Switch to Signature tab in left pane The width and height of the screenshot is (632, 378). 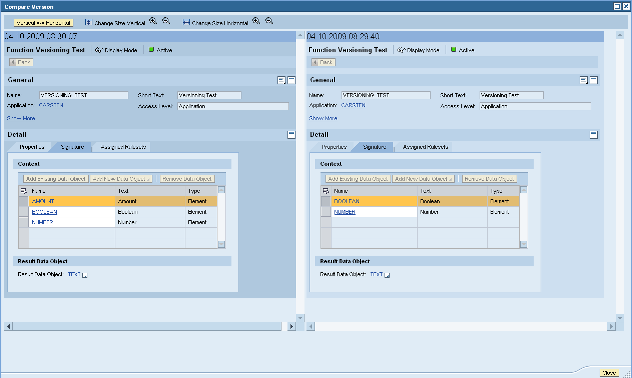click(x=72, y=147)
